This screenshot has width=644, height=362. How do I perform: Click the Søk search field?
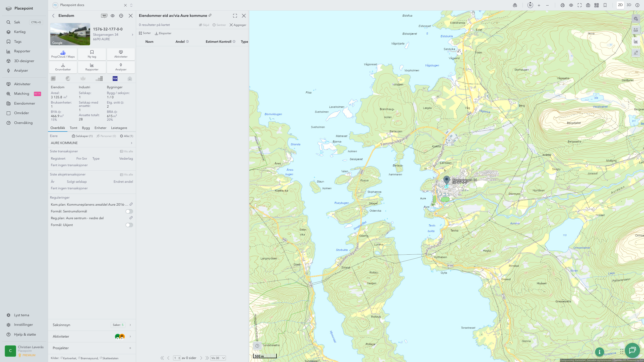pos(24,22)
